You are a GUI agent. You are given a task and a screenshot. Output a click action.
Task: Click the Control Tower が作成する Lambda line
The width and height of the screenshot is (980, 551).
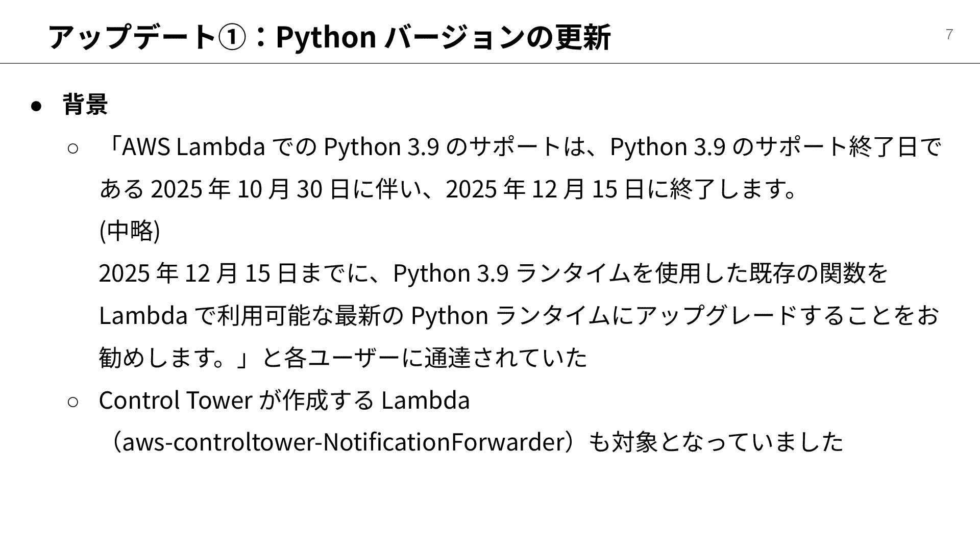click(x=284, y=400)
